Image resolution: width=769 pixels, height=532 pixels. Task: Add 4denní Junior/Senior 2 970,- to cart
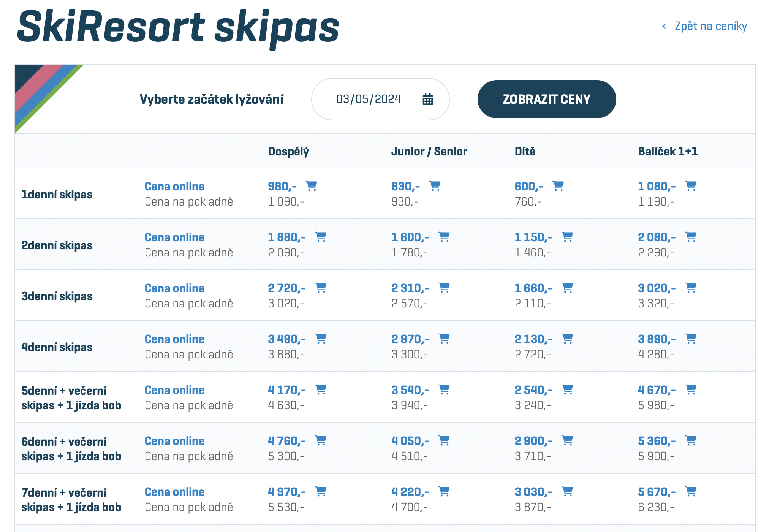444,339
